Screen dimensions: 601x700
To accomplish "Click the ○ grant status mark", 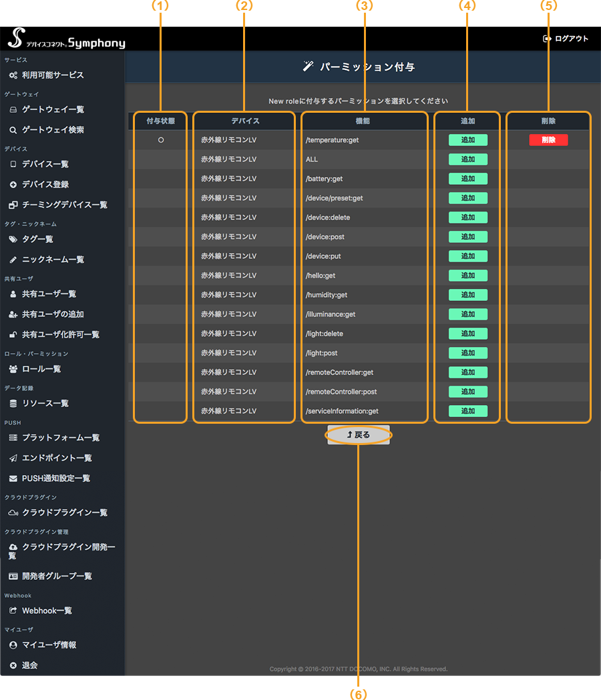I will pos(161,140).
